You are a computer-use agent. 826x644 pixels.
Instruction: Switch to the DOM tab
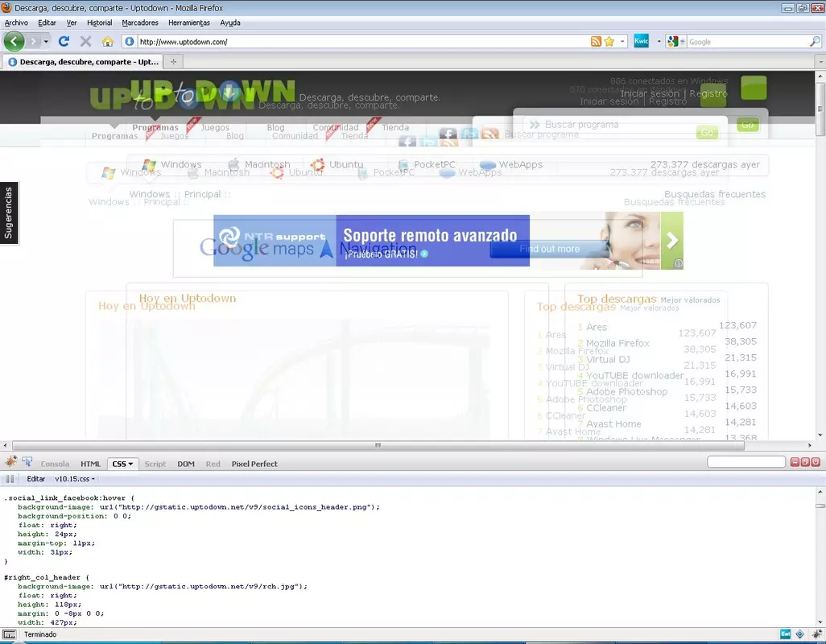(x=186, y=464)
